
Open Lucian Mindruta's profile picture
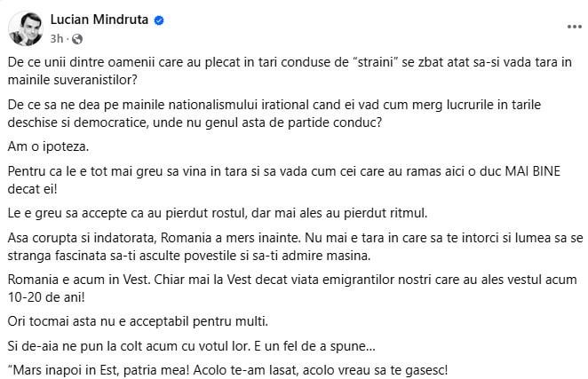point(26,28)
